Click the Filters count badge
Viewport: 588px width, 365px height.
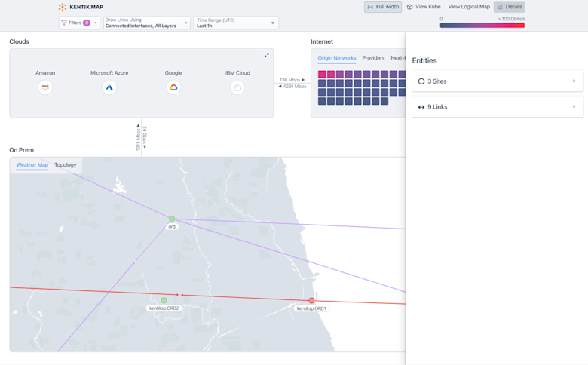[87, 23]
